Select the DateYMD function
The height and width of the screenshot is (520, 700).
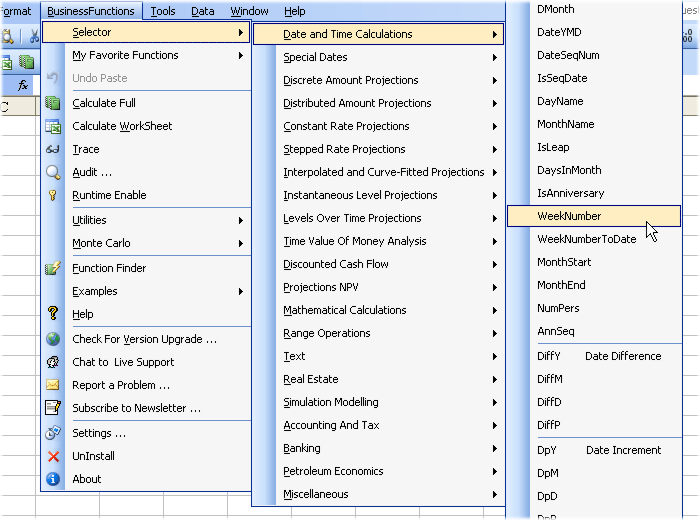pyautogui.click(x=594, y=32)
